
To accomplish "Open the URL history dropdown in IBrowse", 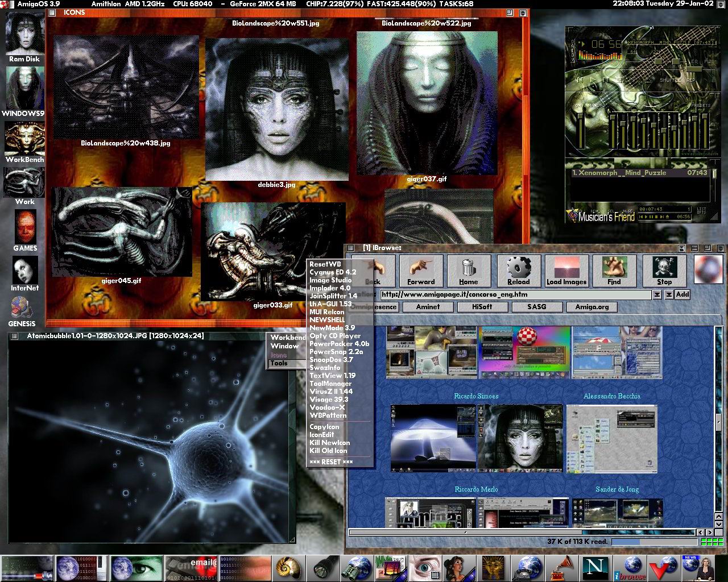I will pyautogui.click(x=658, y=294).
